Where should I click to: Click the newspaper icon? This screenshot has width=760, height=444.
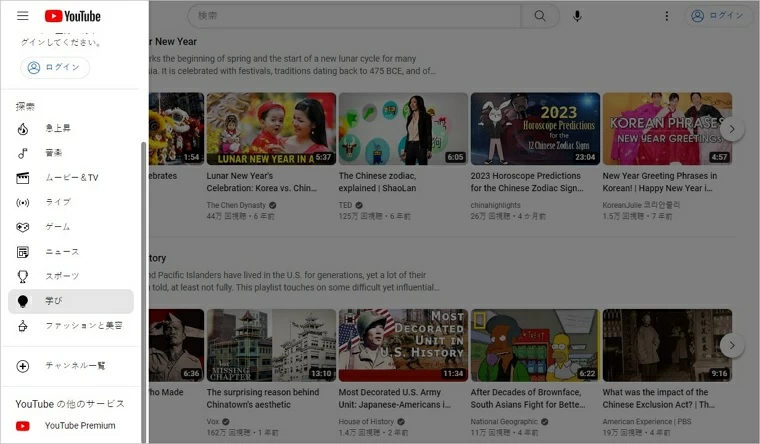click(x=23, y=252)
